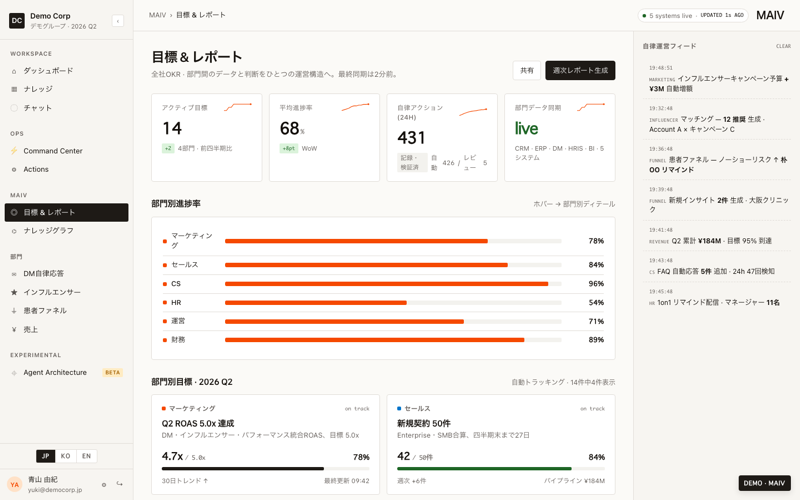
Task: Click the 記録・検証済 tag
Action: 412,162
